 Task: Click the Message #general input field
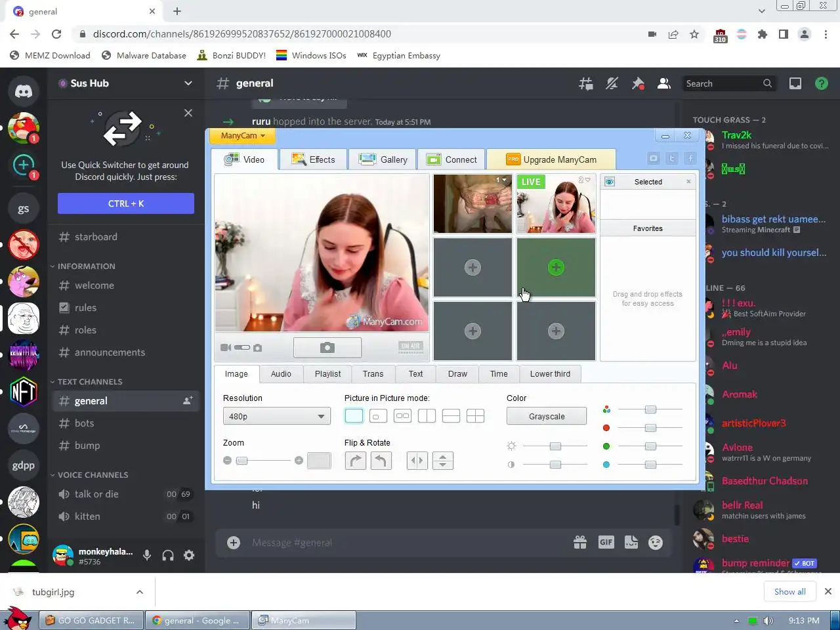point(407,543)
